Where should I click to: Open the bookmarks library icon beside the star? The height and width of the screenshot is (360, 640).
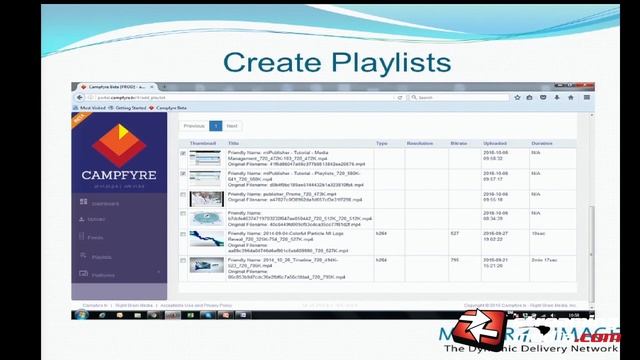(x=529, y=98)
